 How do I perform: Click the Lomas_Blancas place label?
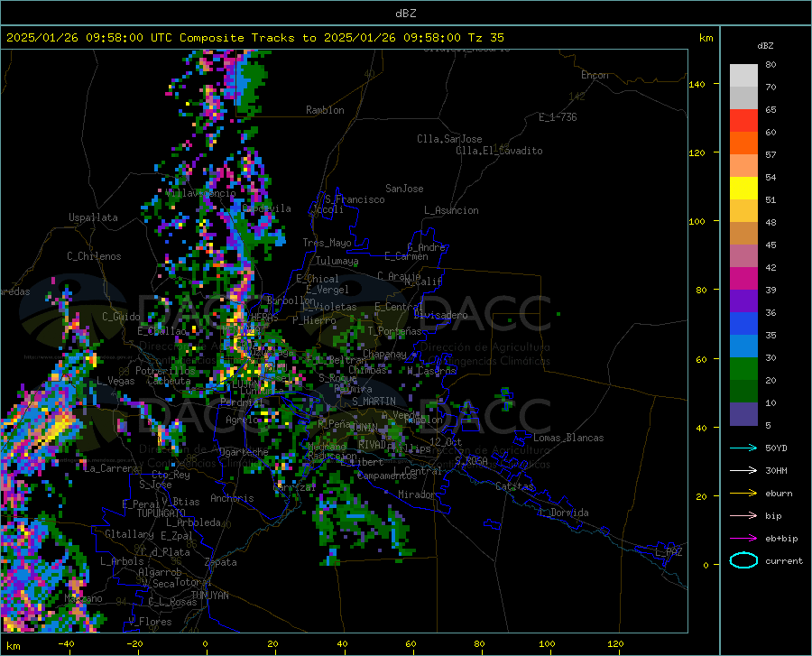pos(568,438)
